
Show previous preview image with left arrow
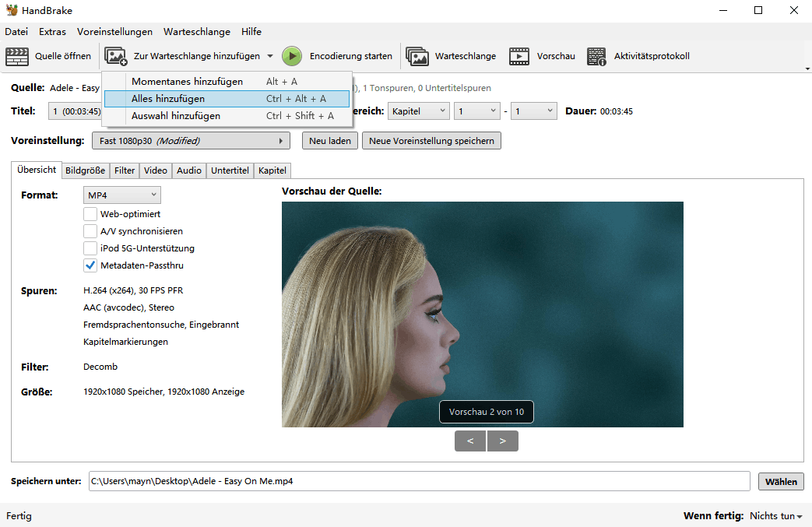tap(470, 441)
